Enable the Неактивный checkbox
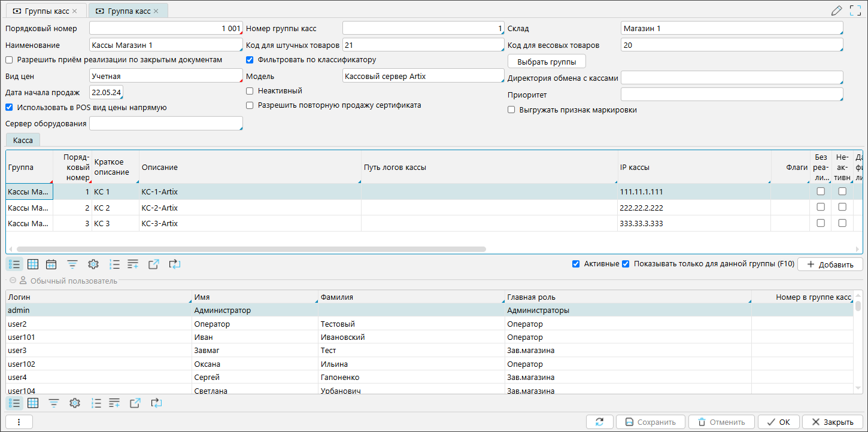The width and height of the screenshot is (868, 432). 250,91
